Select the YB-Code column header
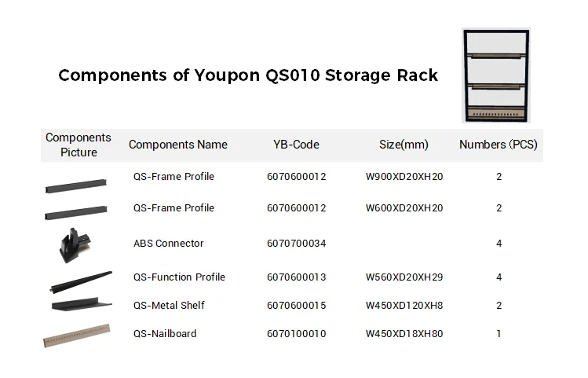588x378 pixels. point(296,145)
